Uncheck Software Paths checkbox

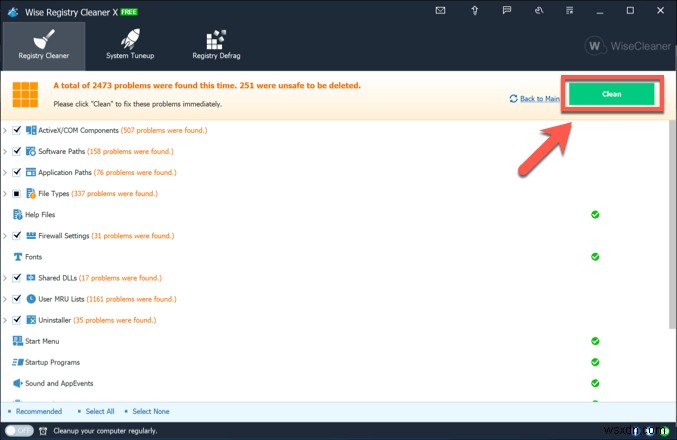16,151
